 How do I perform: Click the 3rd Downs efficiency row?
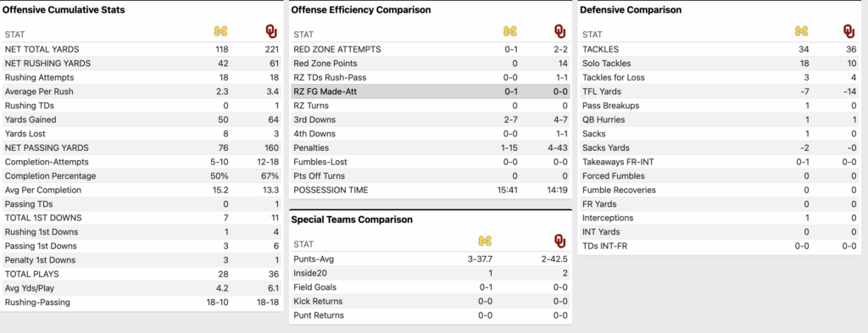[x=431, y=119]
